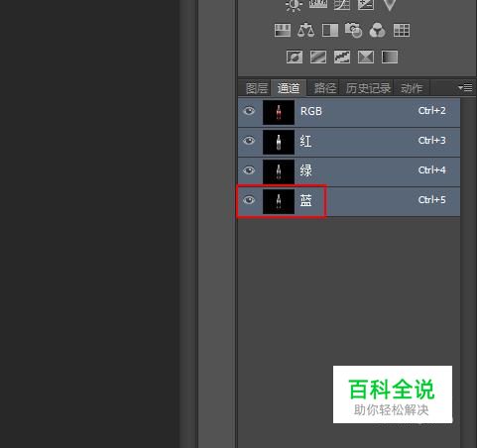Add a Photo Filter adjustment
Viewport: 477px width, 448px height.
pos(353,31)
